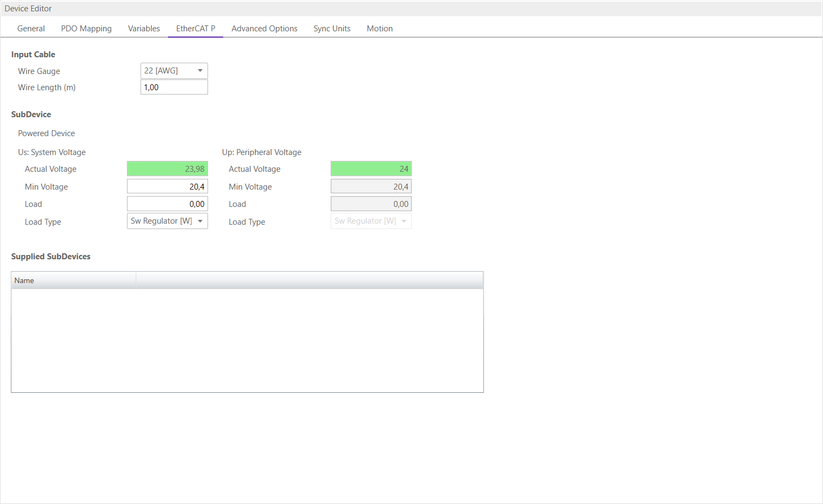The width and height of the screenshot is (823, 504).
Task: Click the empty Supplied SubDevices list area
Action: [247, 340]
